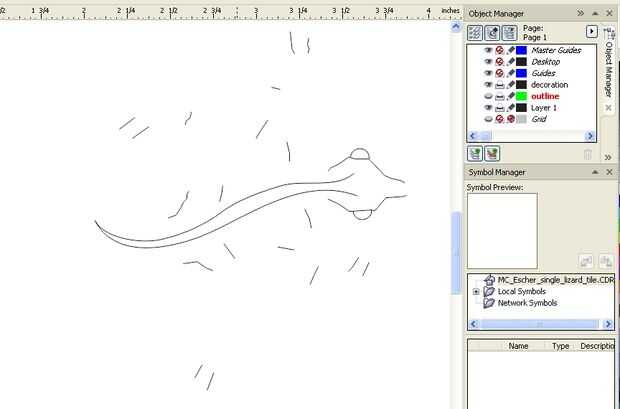
Task: Toggle visibility eye of Desktop layer
Action: [x=488, y=62]
